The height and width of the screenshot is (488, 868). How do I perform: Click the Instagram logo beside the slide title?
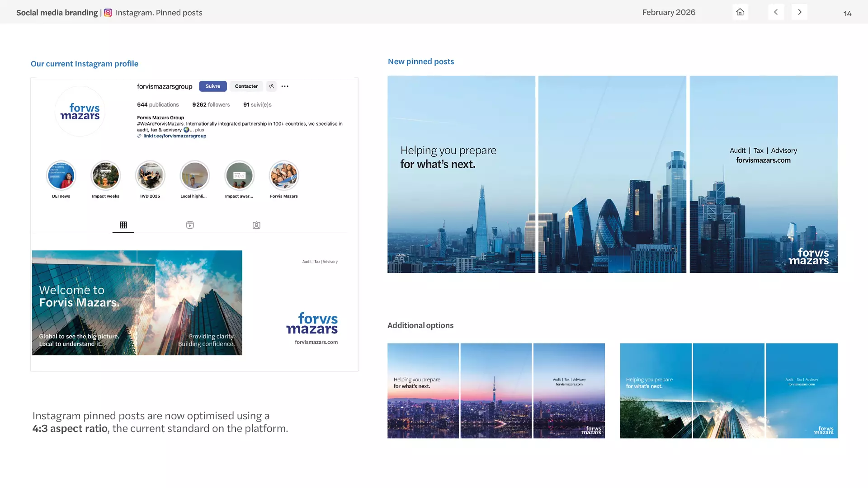[107, 13]
